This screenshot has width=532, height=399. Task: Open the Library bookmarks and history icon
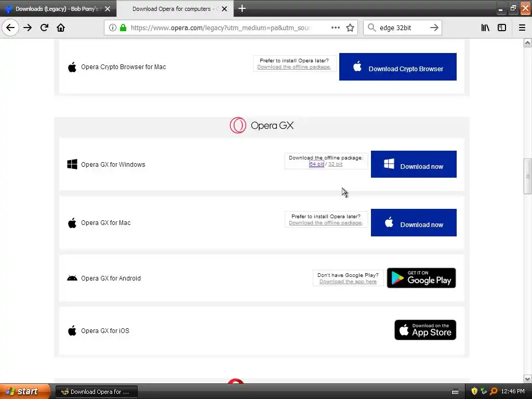coord(485,28)
